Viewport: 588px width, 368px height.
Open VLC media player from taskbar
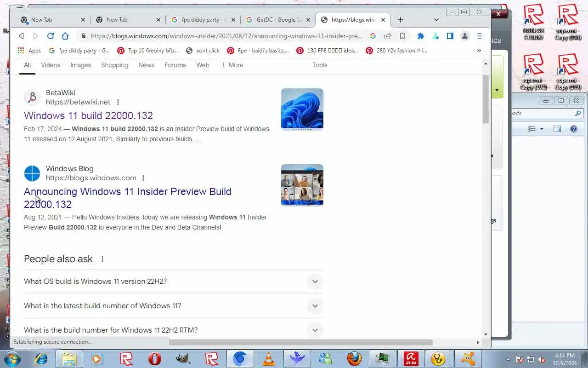tap(269, 358)
